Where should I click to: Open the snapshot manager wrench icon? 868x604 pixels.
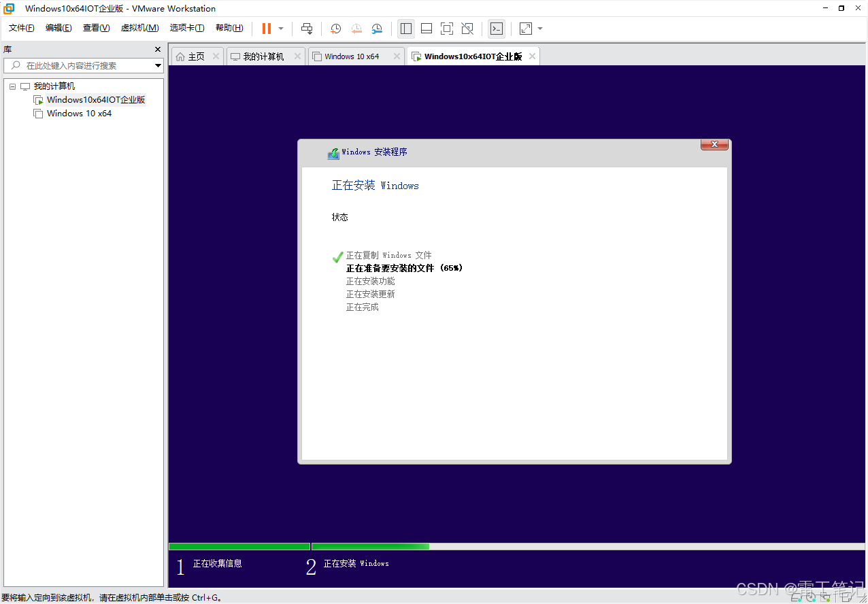[x=377, y=29]
